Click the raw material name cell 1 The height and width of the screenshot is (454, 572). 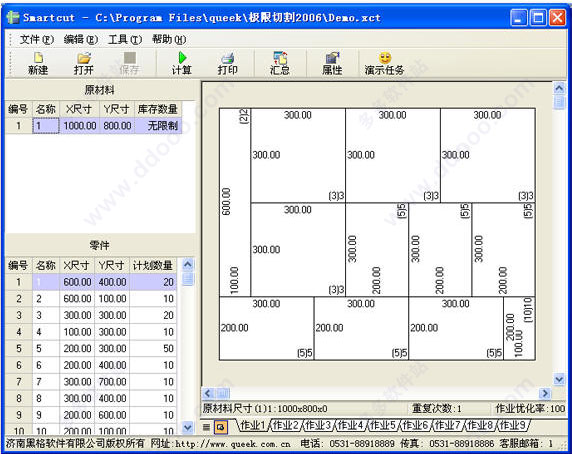pyautogui.click(x=46, y=126)
